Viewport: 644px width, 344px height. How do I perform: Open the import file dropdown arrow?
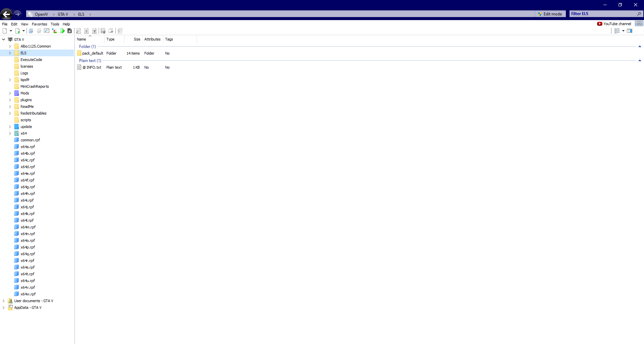tap(23, 31)
